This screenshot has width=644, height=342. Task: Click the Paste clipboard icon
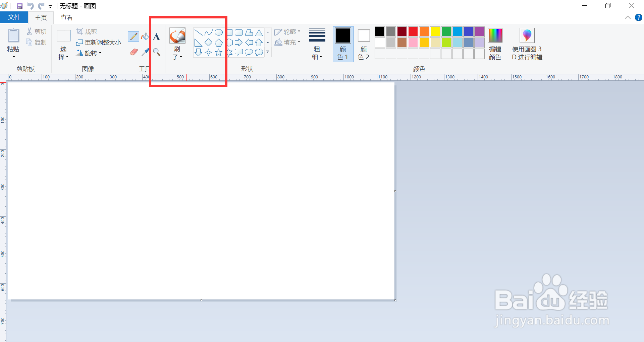(x=13, y=36)
